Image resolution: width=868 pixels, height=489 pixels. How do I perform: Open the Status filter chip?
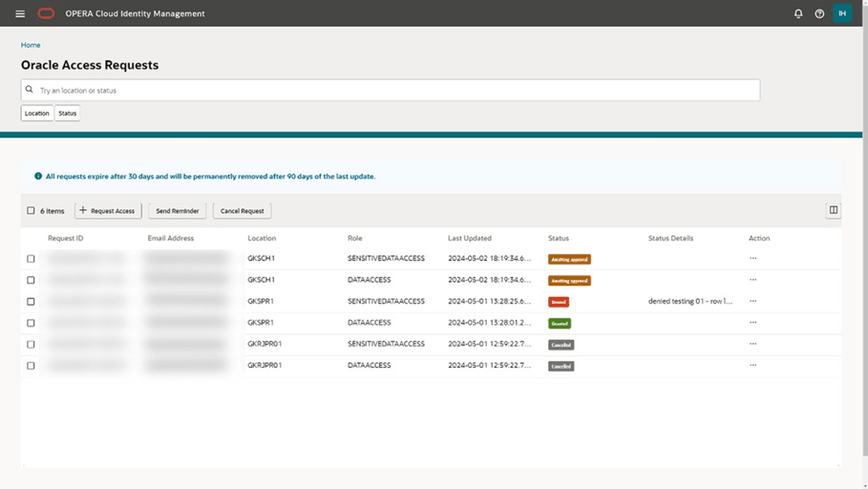68,113
